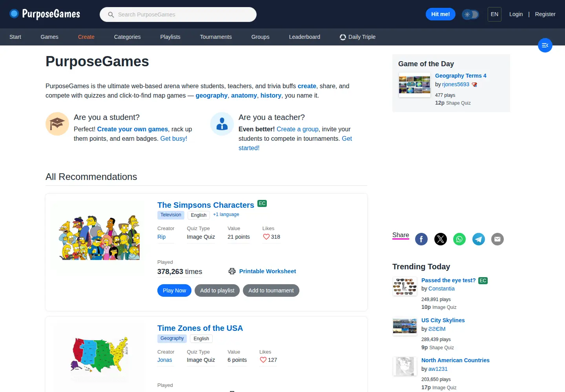Click the heart icon with 127 likes

tap(263, 360)
